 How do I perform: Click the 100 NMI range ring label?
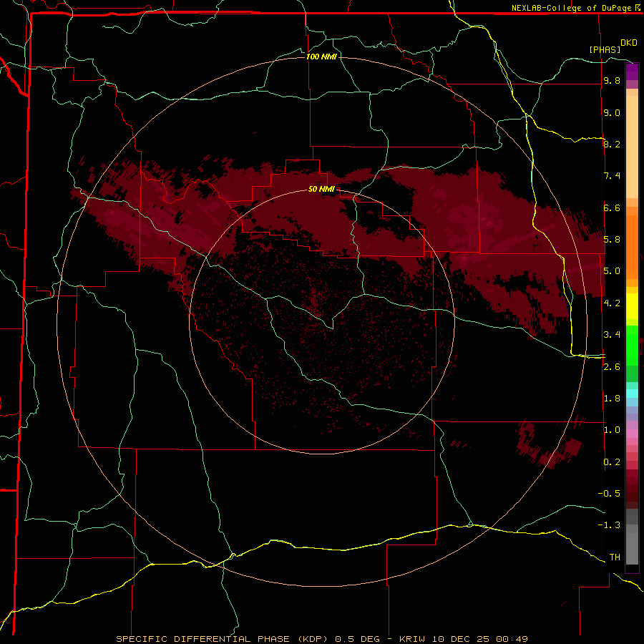321,57
